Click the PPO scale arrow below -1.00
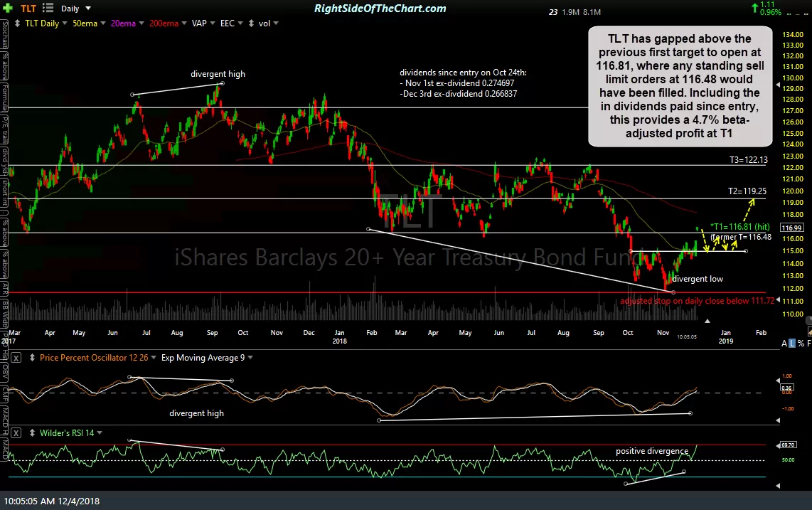The width and height of the screenshot is (812, 510). tap(778, 421)
